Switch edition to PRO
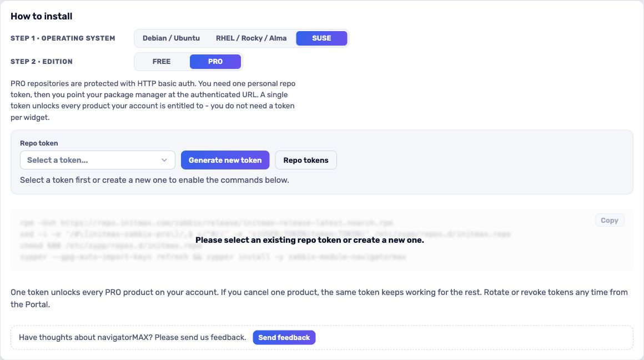Viewport: 644px width, 360px height. (x=215, y=62)
